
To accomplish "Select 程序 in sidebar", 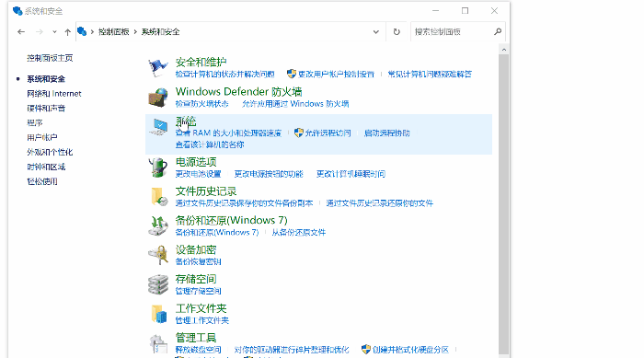I will 35,123.
